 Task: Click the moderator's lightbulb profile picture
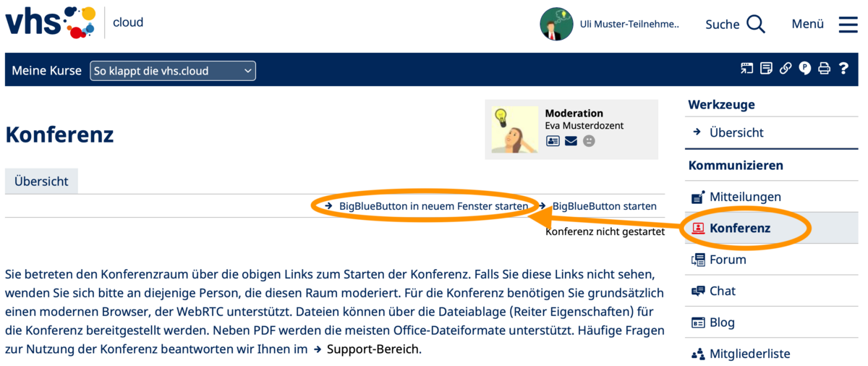pos(515,130)
